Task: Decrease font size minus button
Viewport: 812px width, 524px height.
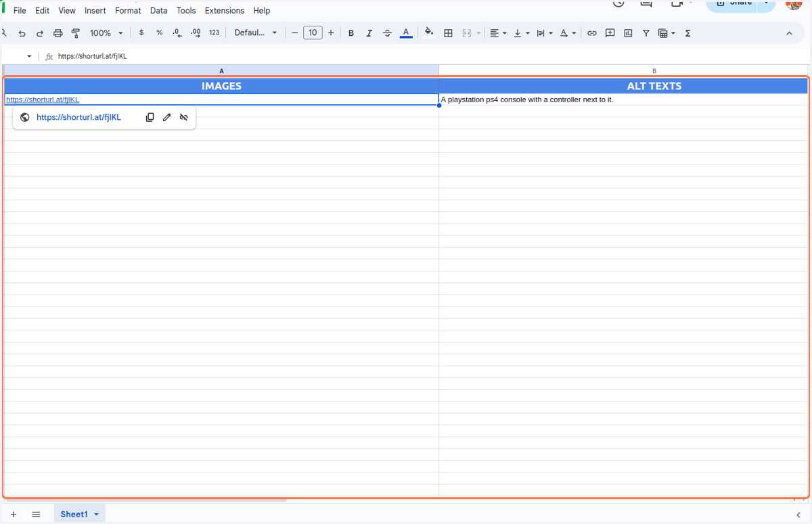Action: [x=294, y=32]
